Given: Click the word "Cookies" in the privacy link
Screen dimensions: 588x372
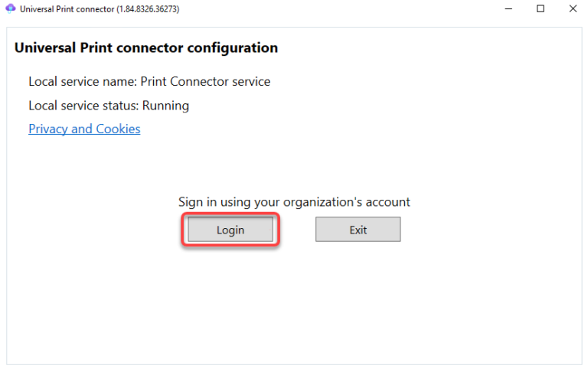Looking at the screenshot, I should [118, 129].
